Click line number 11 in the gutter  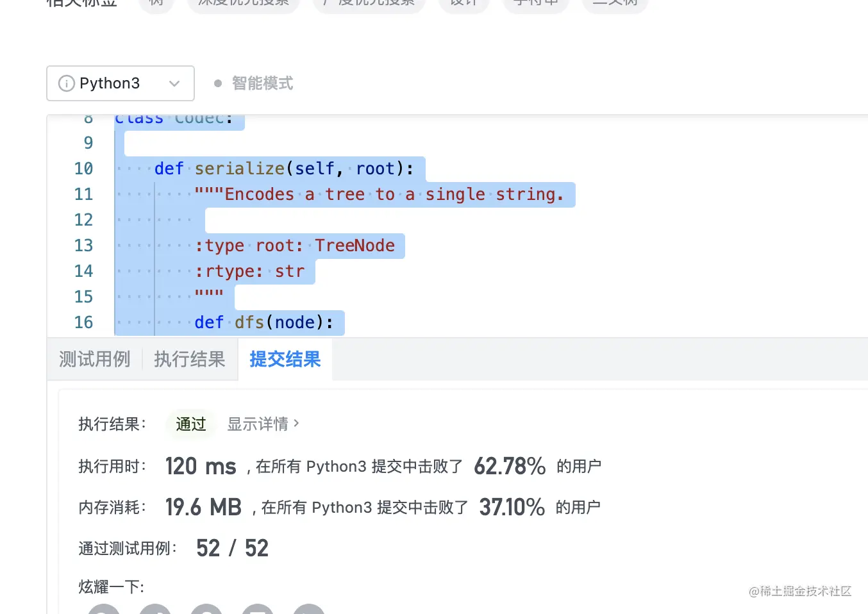coord(83,194)
